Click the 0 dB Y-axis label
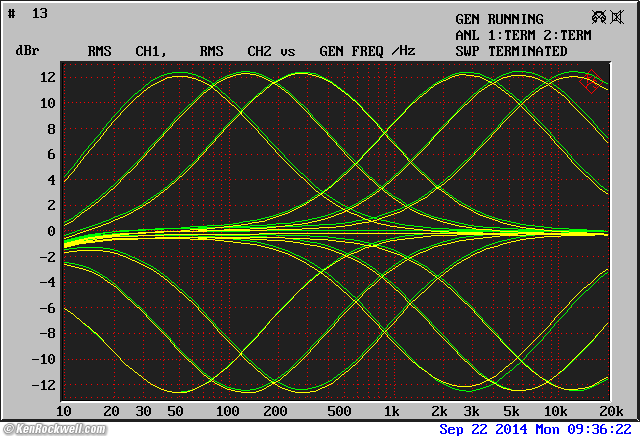Screen dimensions: 640x436 pyautogui.click(x=49, y=231)
